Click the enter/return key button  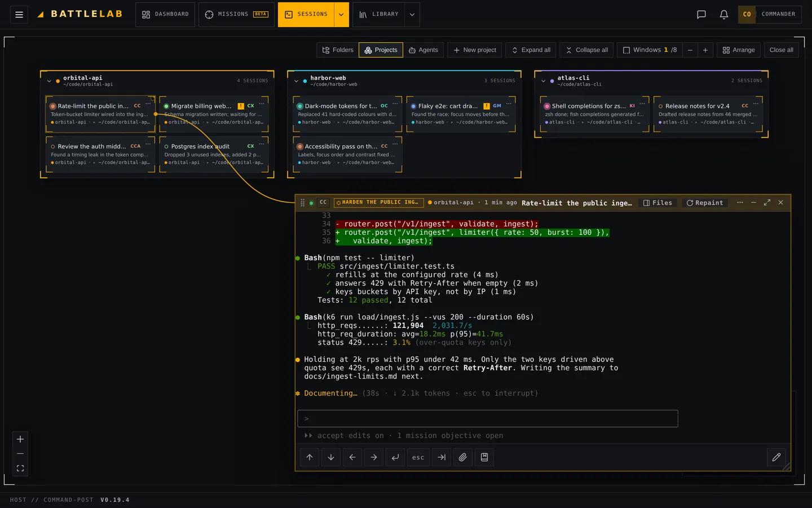(395, 457)
